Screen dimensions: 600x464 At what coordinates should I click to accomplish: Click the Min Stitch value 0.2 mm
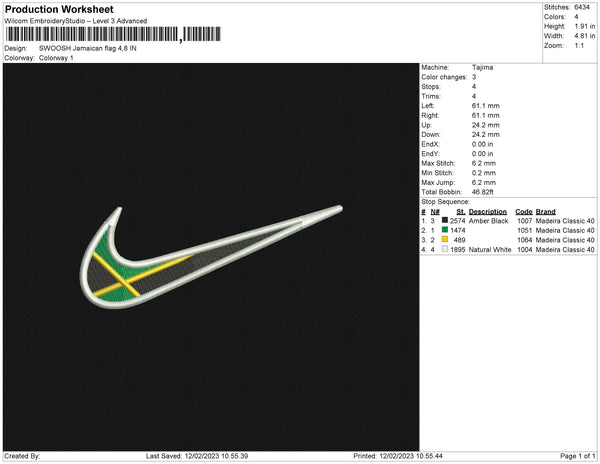pos(484,173)
